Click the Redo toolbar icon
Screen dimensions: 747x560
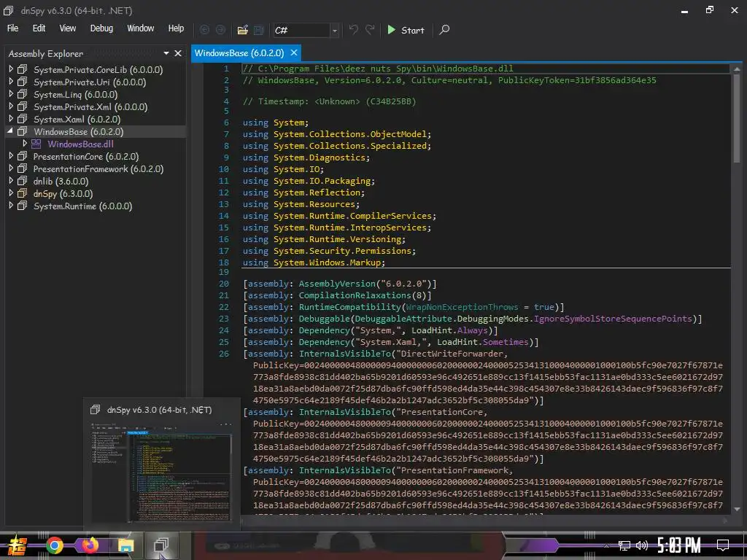370,30
